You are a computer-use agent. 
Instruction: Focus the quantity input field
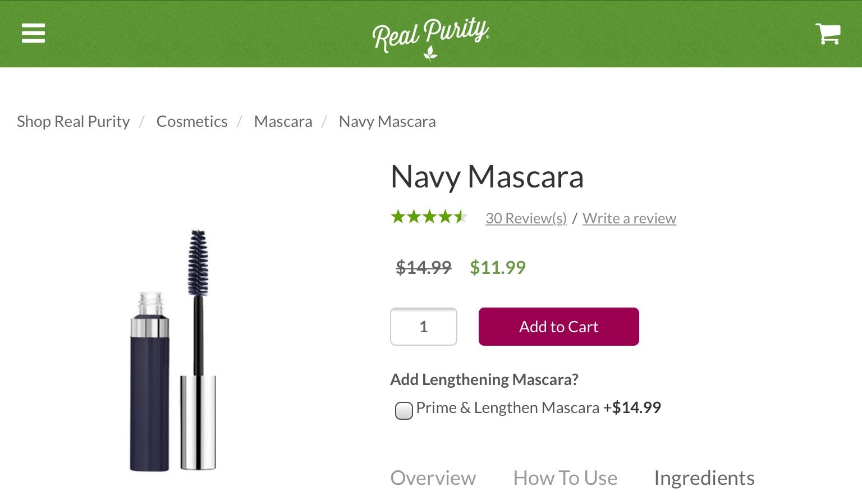click(x=424, y=327)
